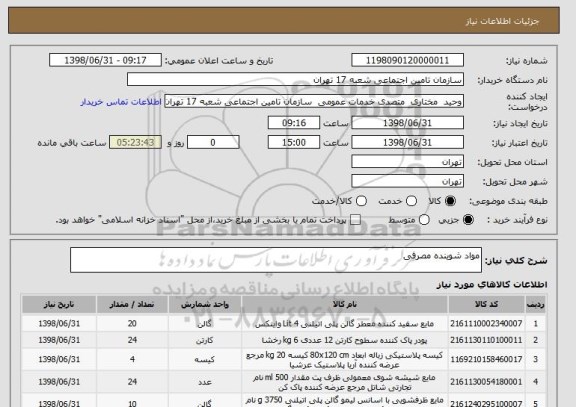Click product code 2161130054180001
This screenshot has width=576, height=407.
[x=486, y=382]
